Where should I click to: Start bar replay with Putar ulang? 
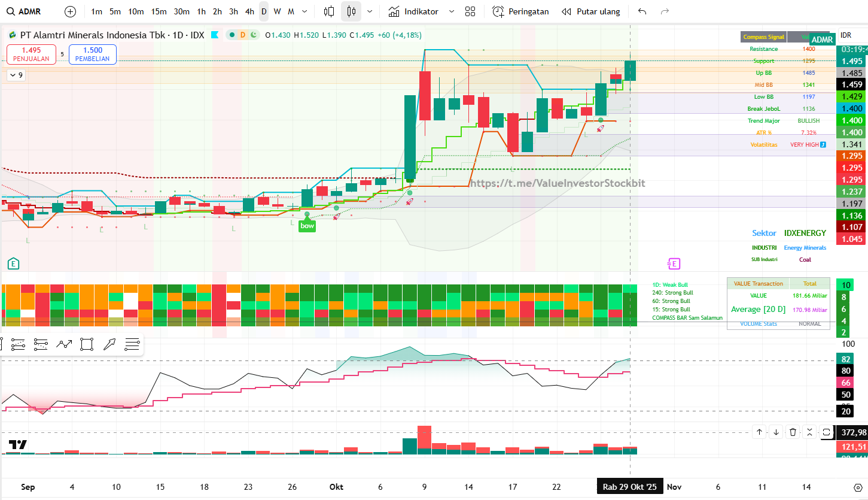coord(591,11)
